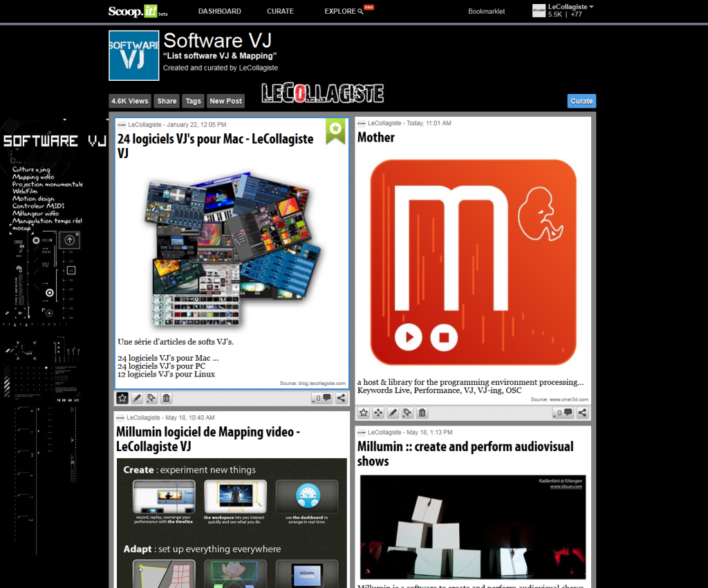Open the Explore menu
The image size is (708, 588).
340,11
